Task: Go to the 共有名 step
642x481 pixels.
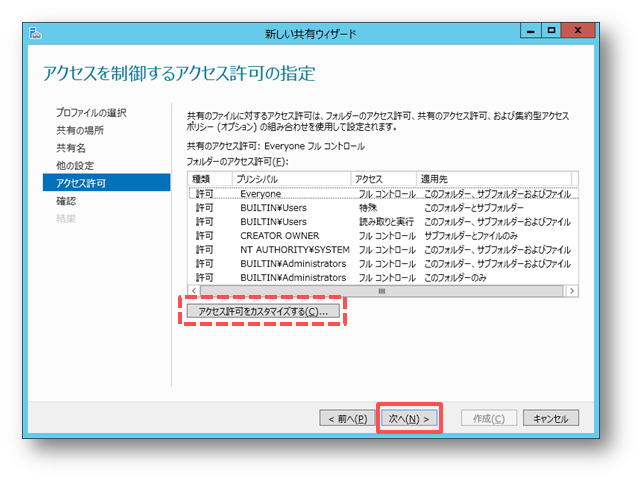Action: point(71,148)
